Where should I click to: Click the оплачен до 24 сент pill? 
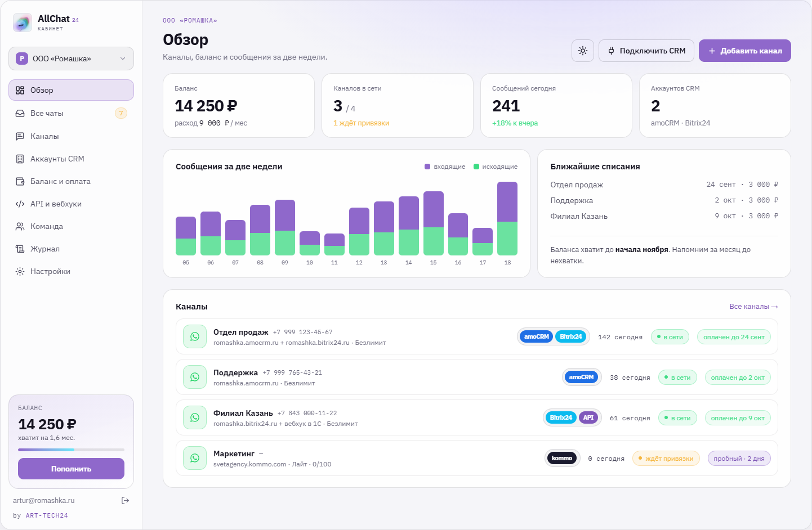(734, 337)
